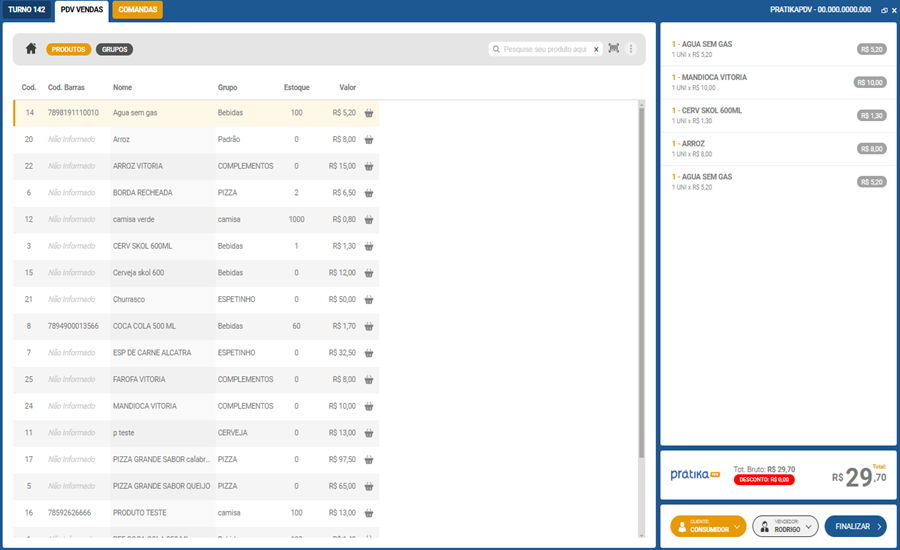Open the barcode scanner icon
Viewport: 900px width, 550px height.
click(613, 49)
